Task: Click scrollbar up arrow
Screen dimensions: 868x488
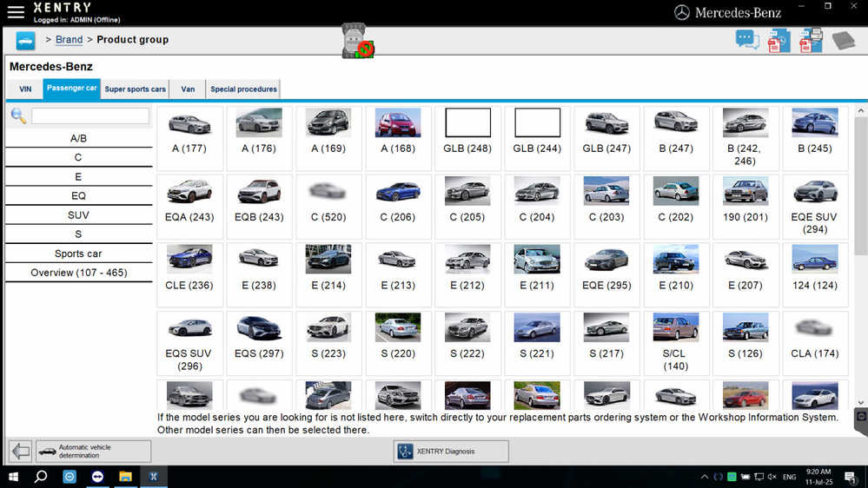Action: pyautogui.click(x=861, y=110)
